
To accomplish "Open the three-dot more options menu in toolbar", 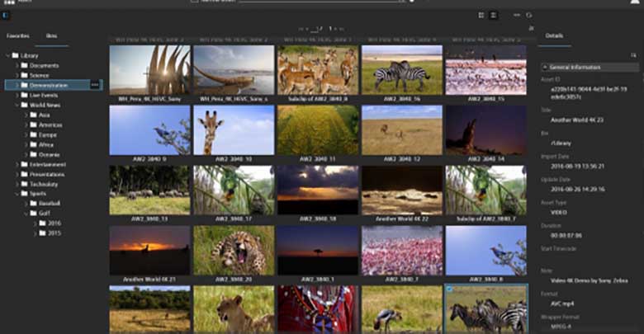I will point(517,15).
